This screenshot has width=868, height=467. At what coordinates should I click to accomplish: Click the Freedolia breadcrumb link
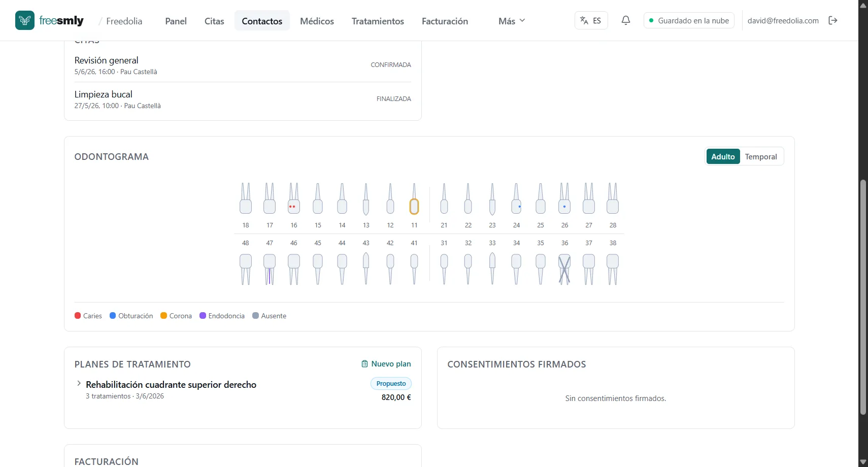[124, 21]
